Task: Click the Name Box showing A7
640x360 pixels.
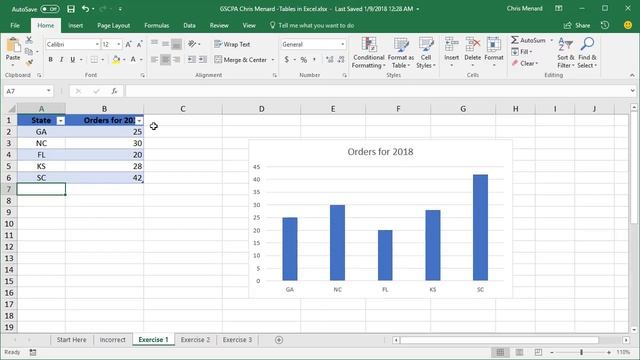Action: [28, 91]
